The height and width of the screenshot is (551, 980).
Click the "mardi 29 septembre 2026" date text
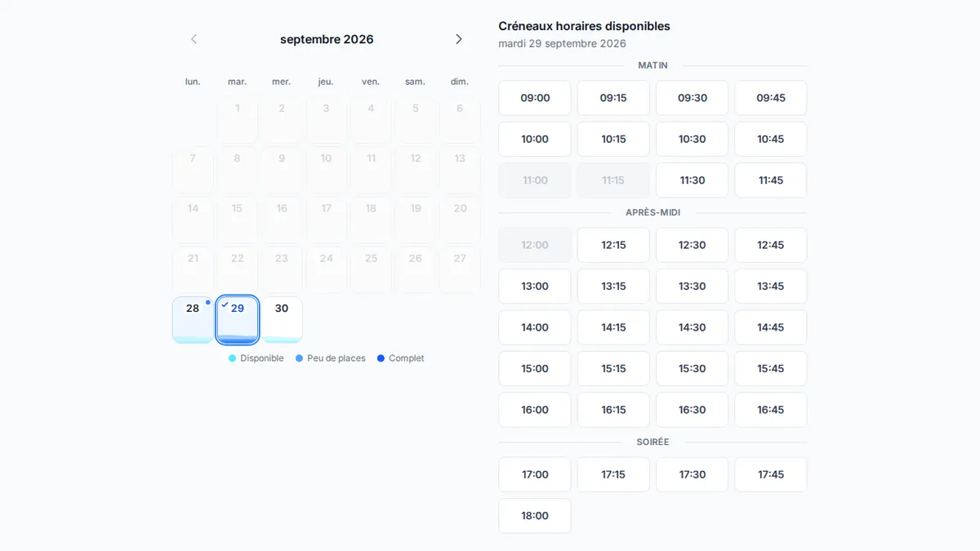click(562, 43)
